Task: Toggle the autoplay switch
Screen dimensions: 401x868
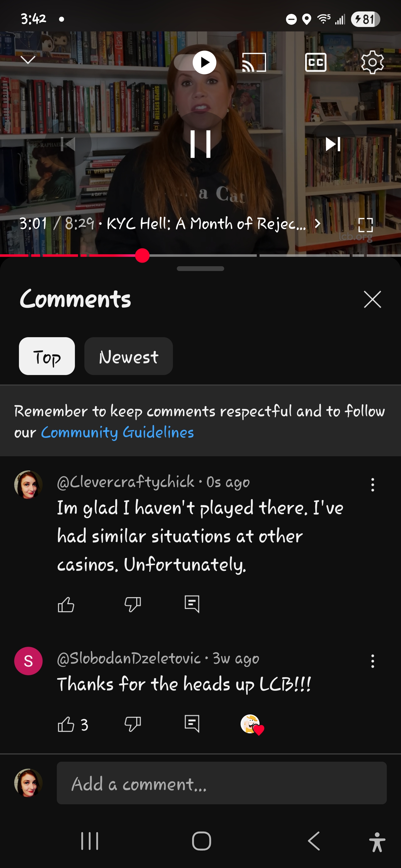Action: [196, 62]
